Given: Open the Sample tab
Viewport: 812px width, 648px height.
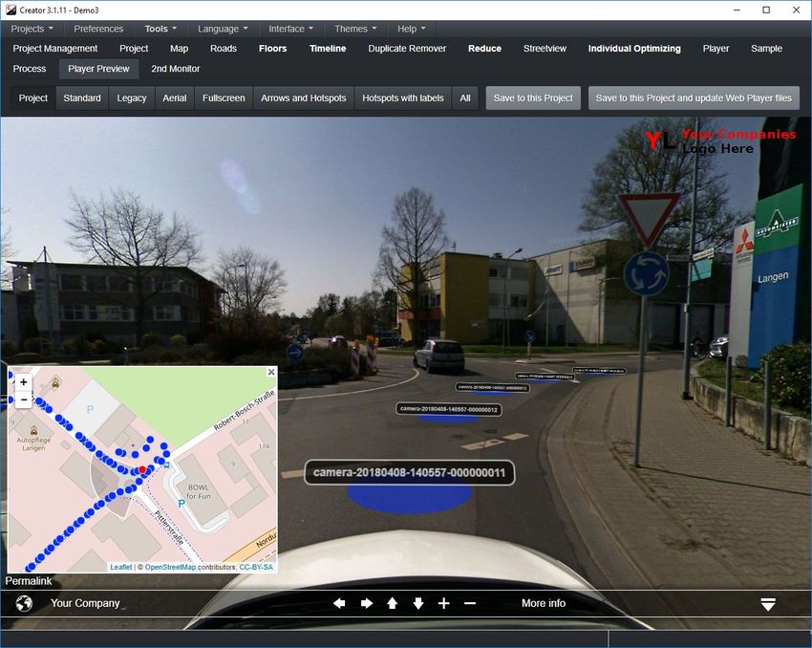Looking at the screenshot, I should [x=766, y=48].
